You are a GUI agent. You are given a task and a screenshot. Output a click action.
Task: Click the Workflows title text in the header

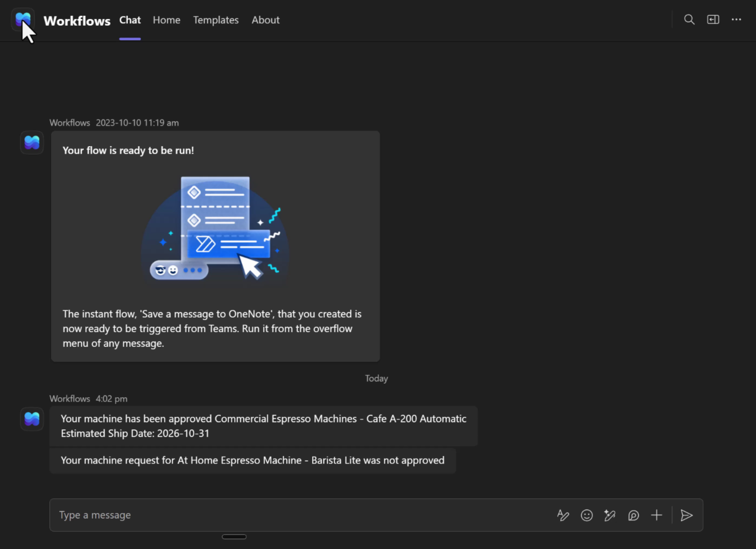77,21
